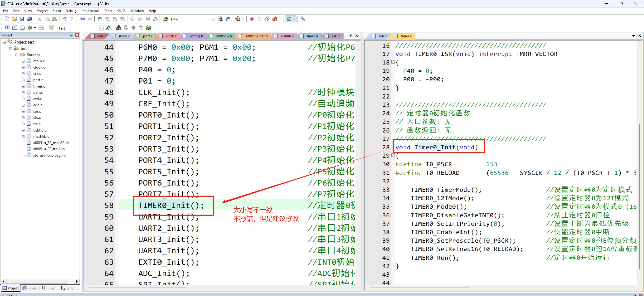Open Options for Target wand icon
Image resolution: width=644 pixels, height=296 pixels.
pyautogui.click(x=109, y=28)
